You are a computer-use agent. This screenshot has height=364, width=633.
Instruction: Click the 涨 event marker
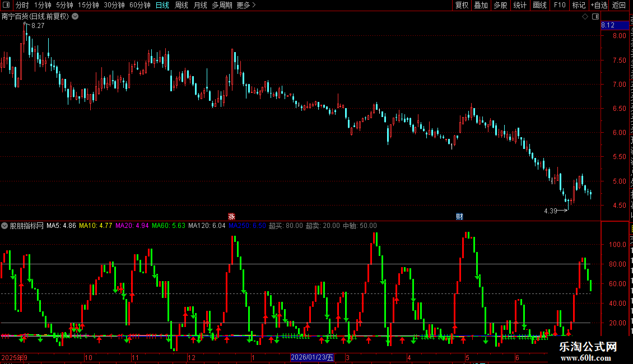(x=231, y=217)
